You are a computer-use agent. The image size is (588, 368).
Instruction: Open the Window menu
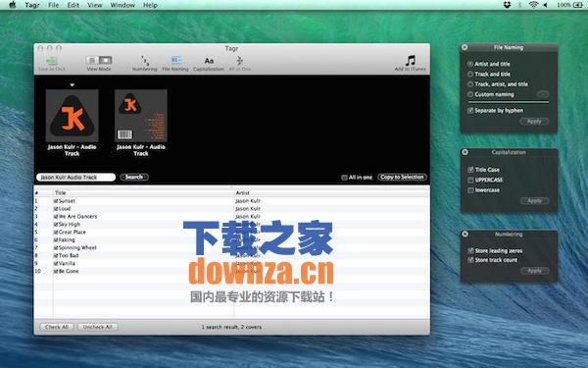tap(122, 5)
